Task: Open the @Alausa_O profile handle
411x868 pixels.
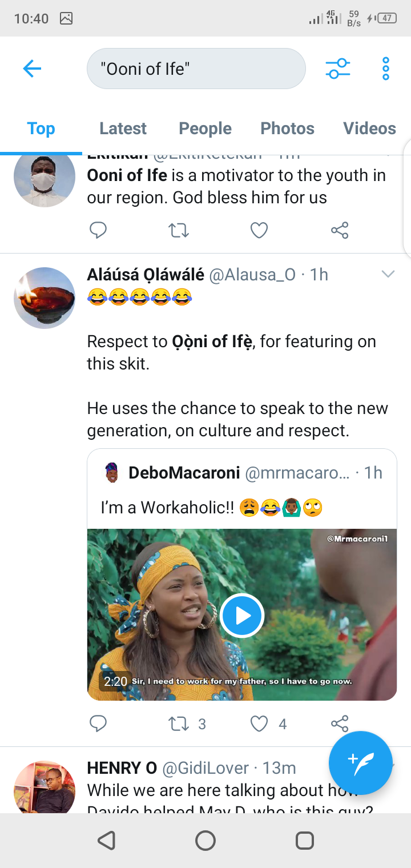Action: [252, 275]
